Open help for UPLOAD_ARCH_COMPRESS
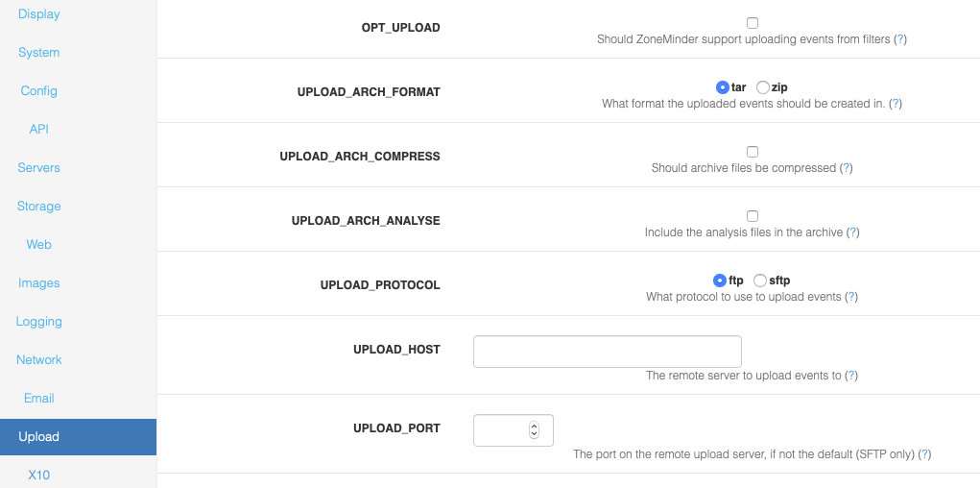This screenshot has height=488, width=980. [x=847, y=168]
